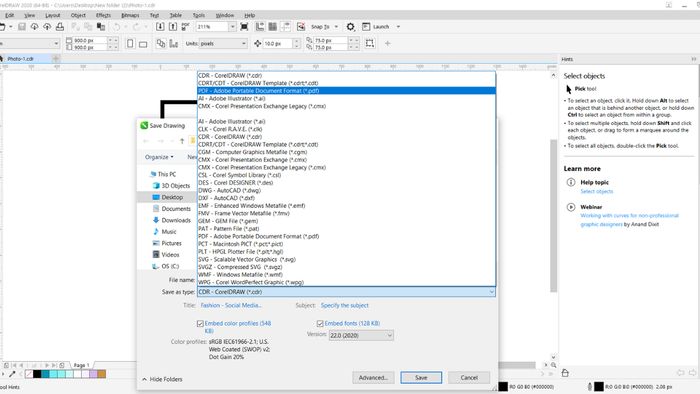Click the Save button in dialog
700x394 pixels.
coord(421,377)
